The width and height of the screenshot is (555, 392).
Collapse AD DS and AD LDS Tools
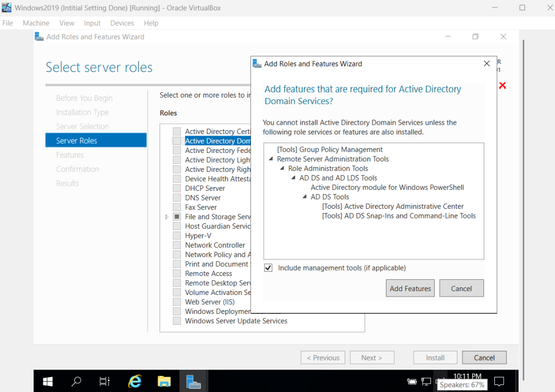click(x=293, y=178)
